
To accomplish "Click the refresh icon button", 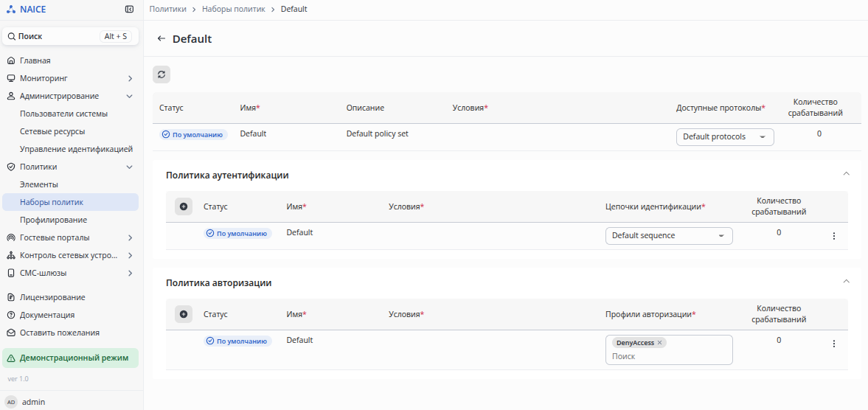I will click(162, 74).
